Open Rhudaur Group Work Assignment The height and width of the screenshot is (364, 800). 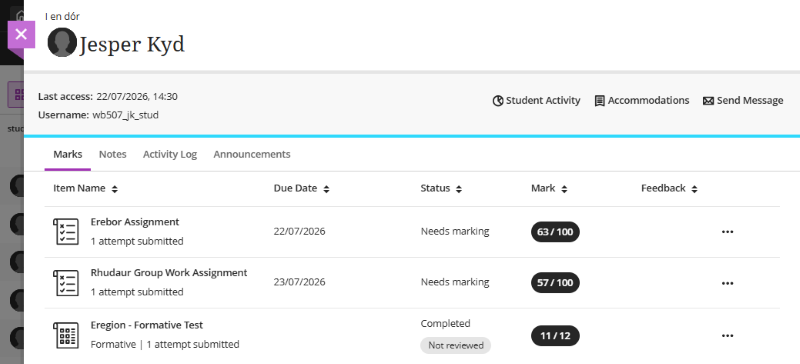coord(169,273)
